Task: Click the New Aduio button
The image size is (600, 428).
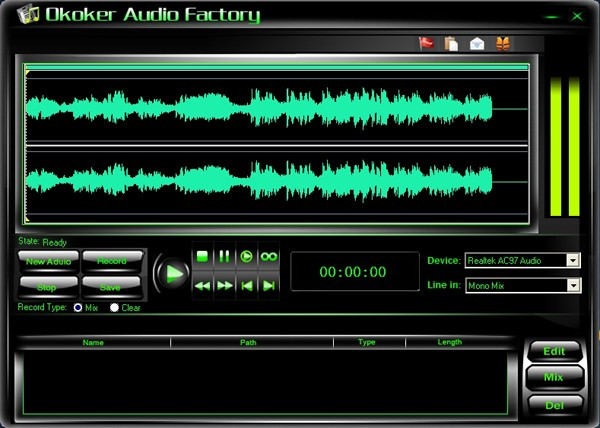Action: 48,261
